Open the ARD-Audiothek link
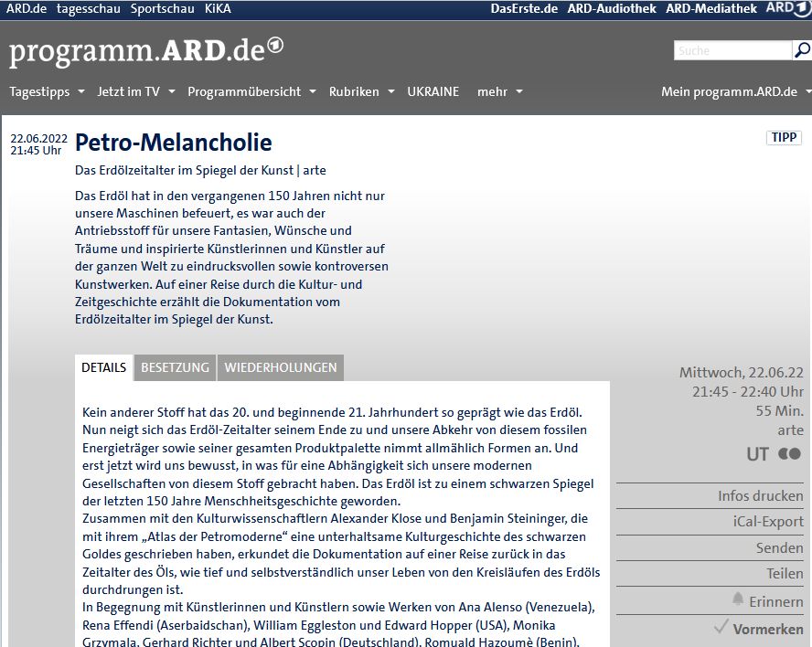Image resolution: width=812 pixels, height=647 pixels. tap(612, 8)
